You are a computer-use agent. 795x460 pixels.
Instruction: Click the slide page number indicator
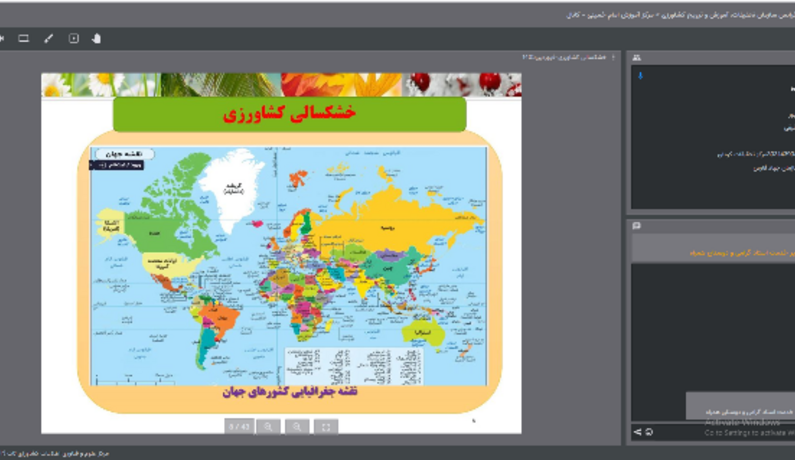[239, 427]
